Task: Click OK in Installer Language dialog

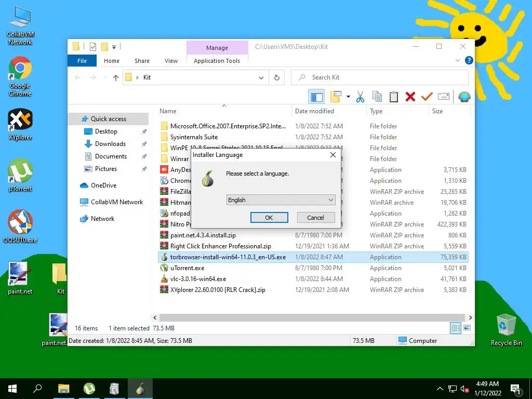Action: click(269, 218)
